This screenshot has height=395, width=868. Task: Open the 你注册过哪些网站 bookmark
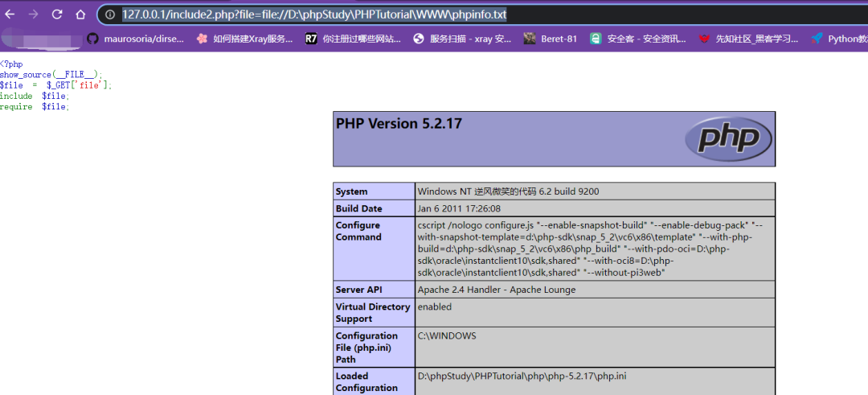click(353, 39)
